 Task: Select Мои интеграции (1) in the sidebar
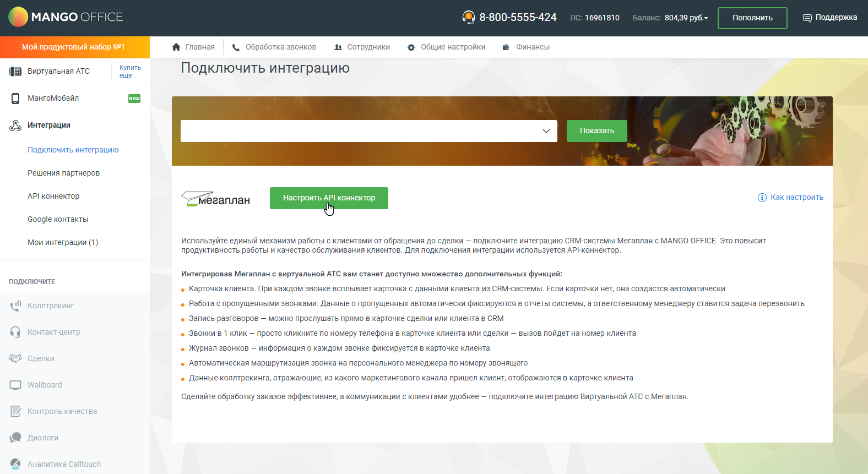point(63,242)
